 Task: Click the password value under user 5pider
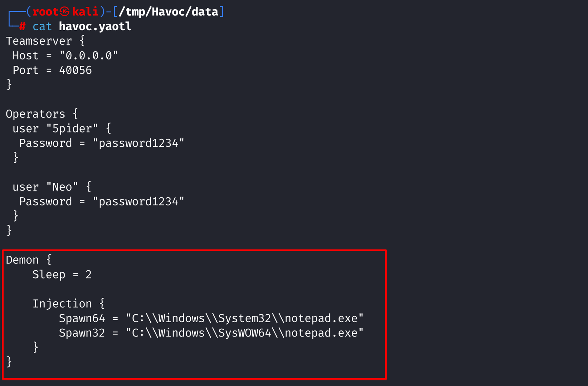[x=139, y=143]
